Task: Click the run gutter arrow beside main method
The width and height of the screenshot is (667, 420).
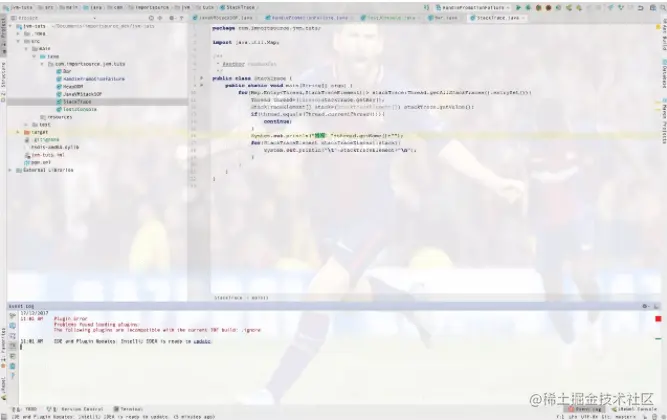Action: pyautogui.click(x=202, y=85)
